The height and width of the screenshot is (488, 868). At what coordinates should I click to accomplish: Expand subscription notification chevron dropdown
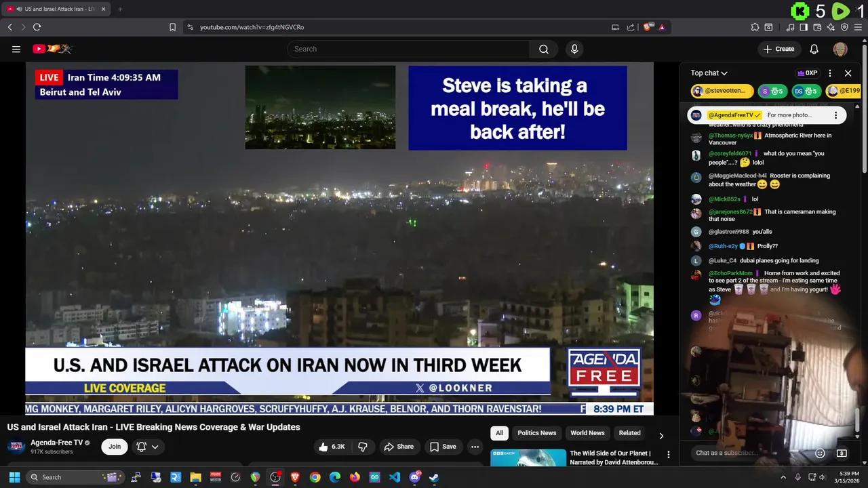coord(155,447)
